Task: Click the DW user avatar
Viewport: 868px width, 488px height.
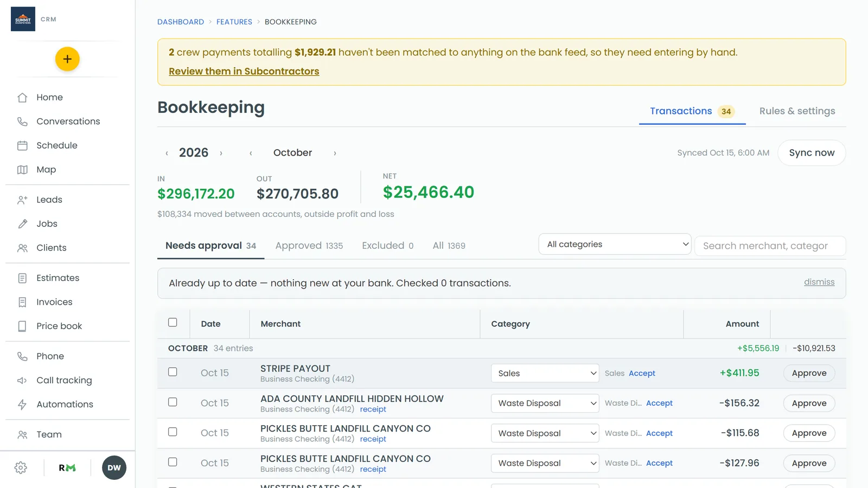Action: [114, 468]
